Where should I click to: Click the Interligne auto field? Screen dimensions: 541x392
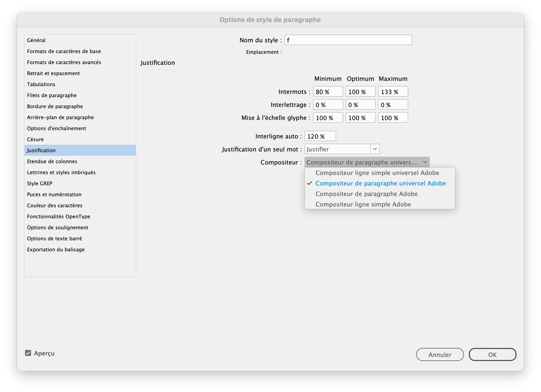click(x=320, y=136)
